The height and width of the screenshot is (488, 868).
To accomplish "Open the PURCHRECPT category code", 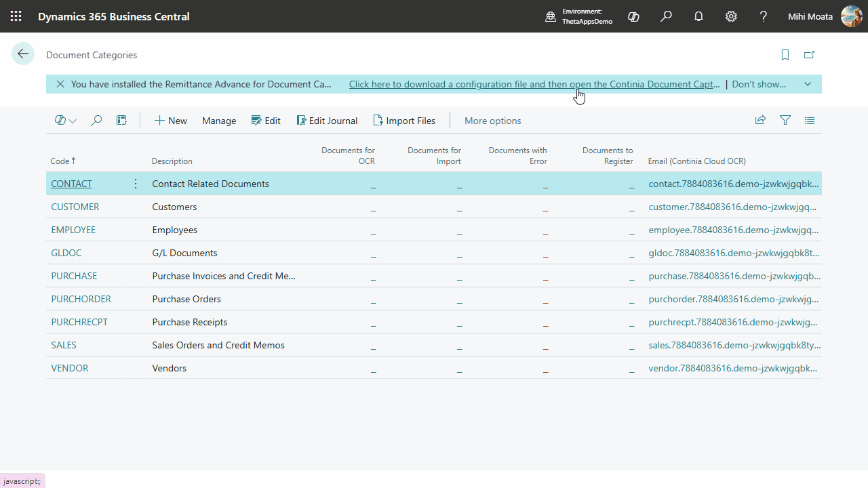I will click(x=79, y=322).
